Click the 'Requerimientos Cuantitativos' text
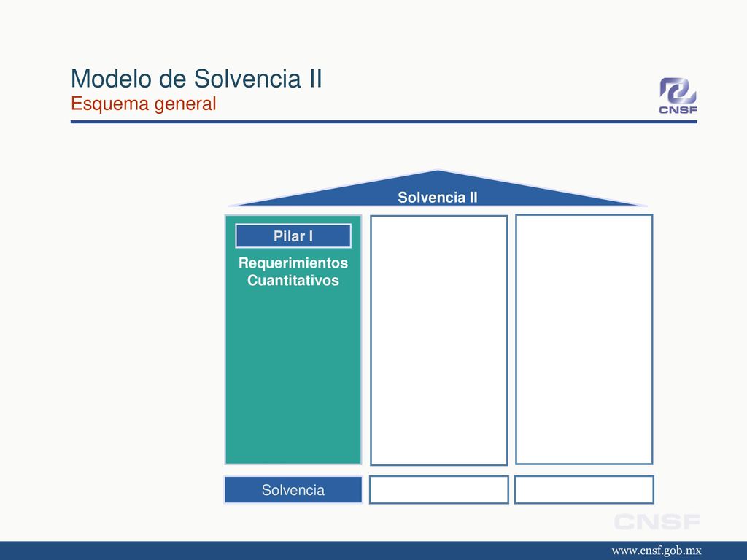This screenshot has height=560, width=747. point(293,271)
